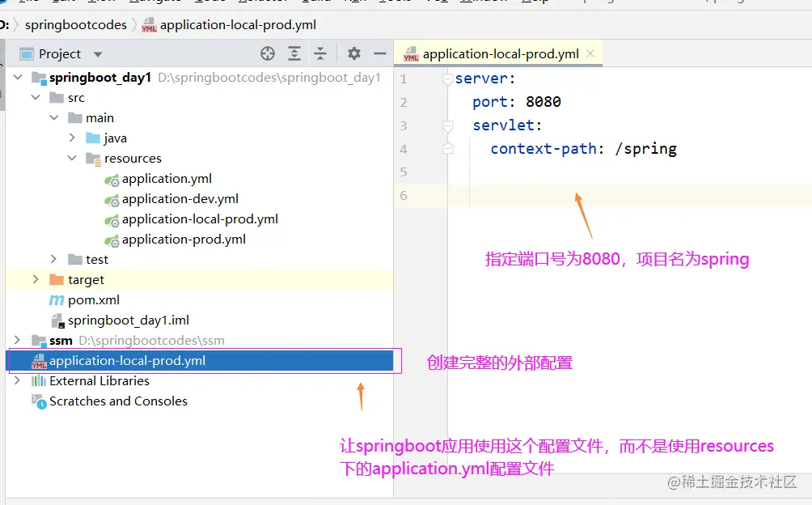Click the Spring icon of application-prod.yml
This screenshot has height=505, width=812.
(112, 241)
